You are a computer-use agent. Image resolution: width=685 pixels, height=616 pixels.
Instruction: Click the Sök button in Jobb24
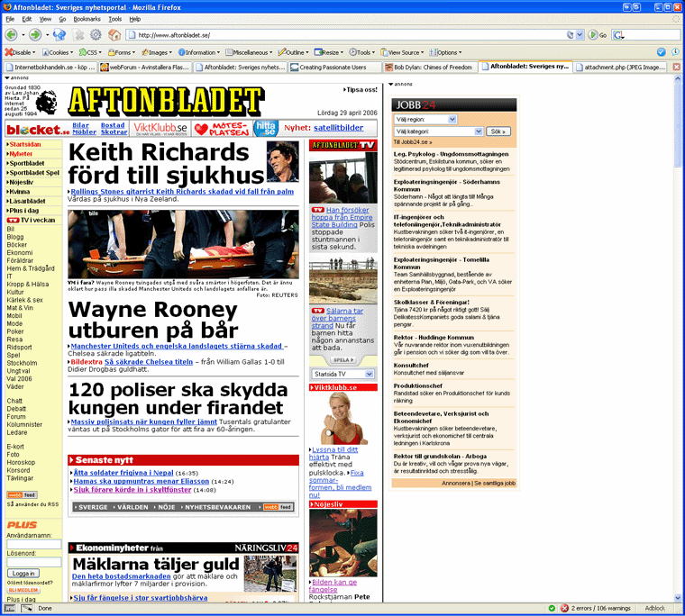[498, 131]
